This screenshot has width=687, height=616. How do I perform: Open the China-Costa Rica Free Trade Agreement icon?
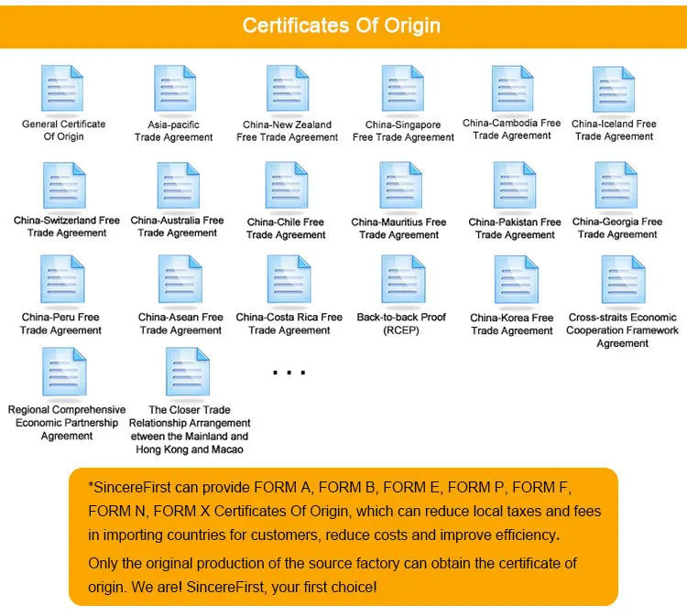pos(289,279)
